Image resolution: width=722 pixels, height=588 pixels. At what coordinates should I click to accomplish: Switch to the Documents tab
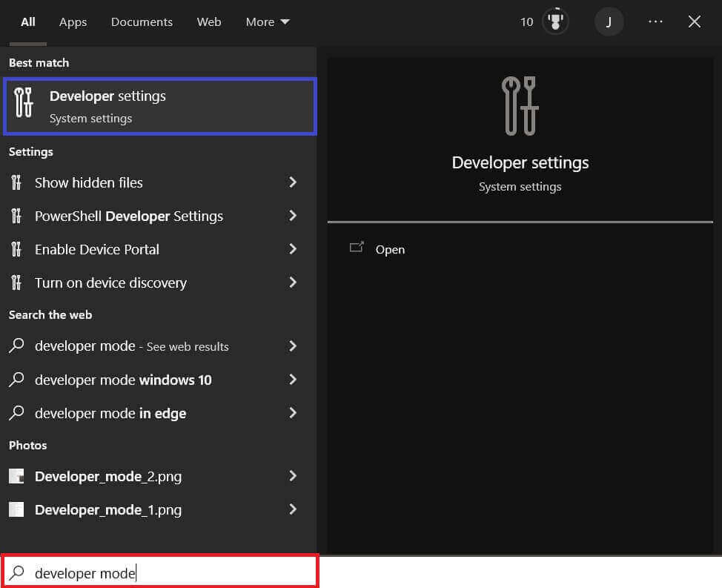[141, 22]
